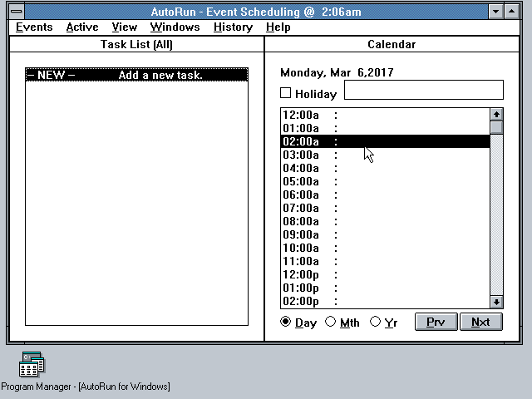Viewport: 532px width, 399px height.
Task: Toggle the Holiday checkbox
Action: coord(285,93)
